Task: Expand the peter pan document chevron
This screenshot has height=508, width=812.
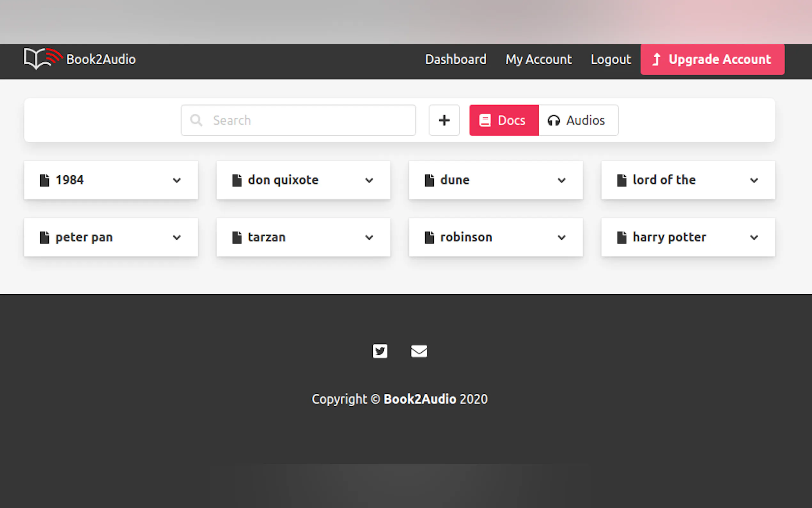Action: tap(176, 238)
